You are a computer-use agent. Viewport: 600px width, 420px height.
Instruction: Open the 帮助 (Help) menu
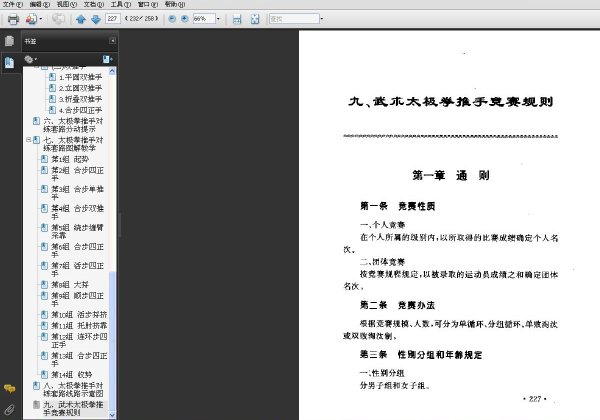(x=175, y=4)
